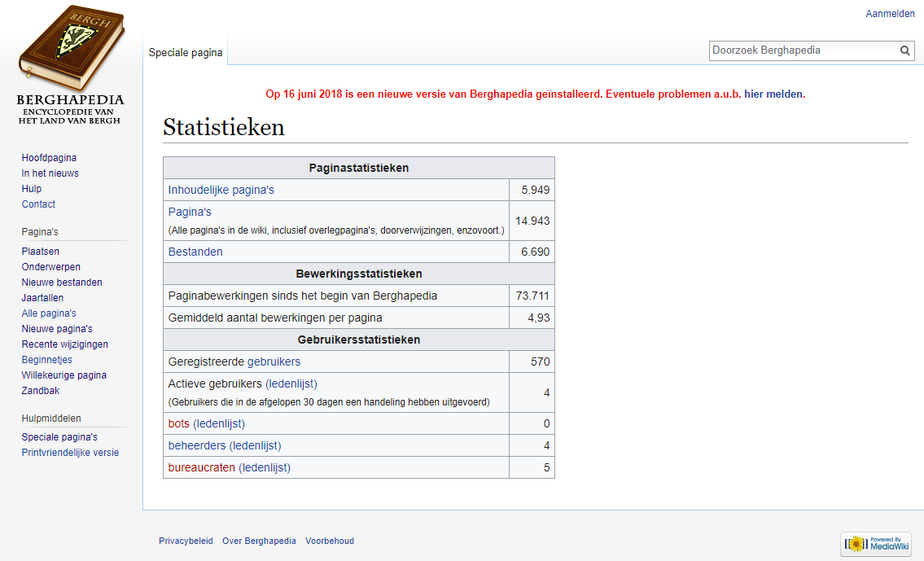Image resolution: width=924 pixels, height=561 pixels.
Task: Open Willekeurige pagina in the sidebar
Action: point(64,375)
